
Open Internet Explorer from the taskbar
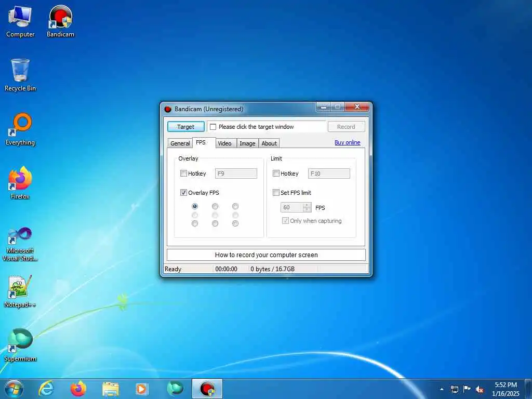tap(46, 389)
